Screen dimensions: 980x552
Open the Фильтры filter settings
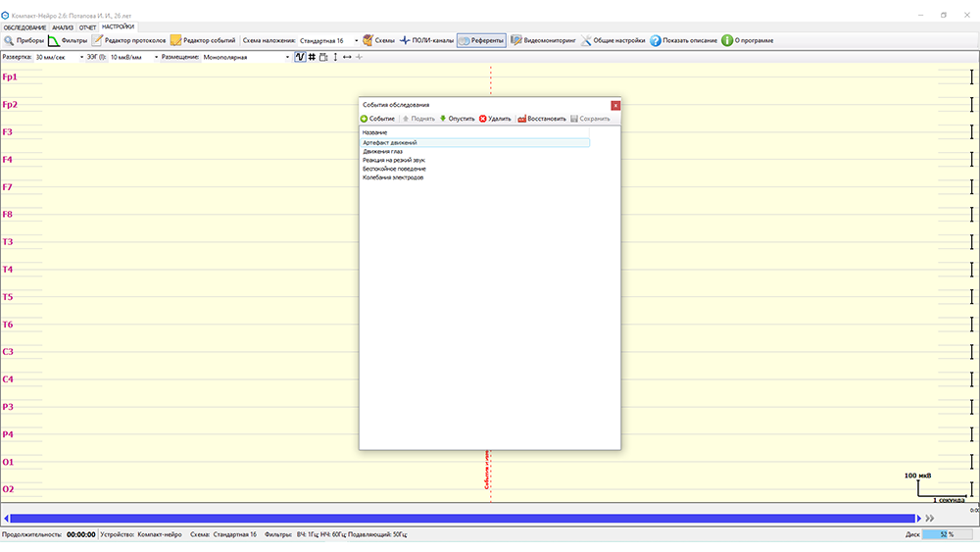pos(68,40)
